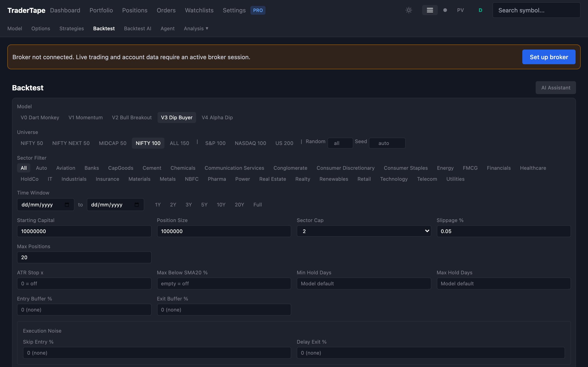This screenshot has height=367, width=588.
Task: Open the AI Assistant
Action: 555,88
